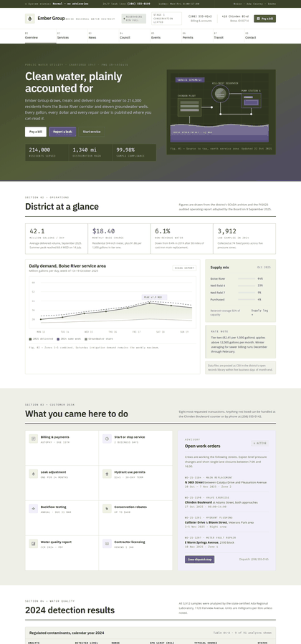The height and width of the screenshot is (644, 301).
Task: Open the Backflow testing icon
Action: tap(33, 509)
